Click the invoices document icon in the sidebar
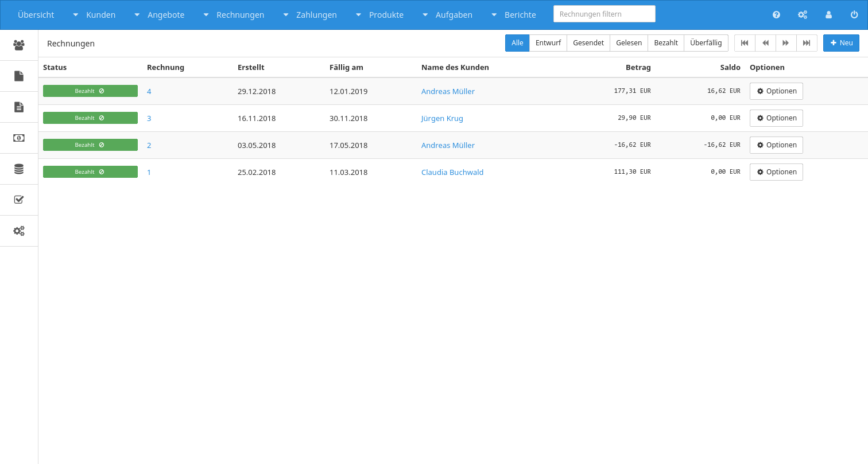The image size is (868, 464). coord(19,107)
